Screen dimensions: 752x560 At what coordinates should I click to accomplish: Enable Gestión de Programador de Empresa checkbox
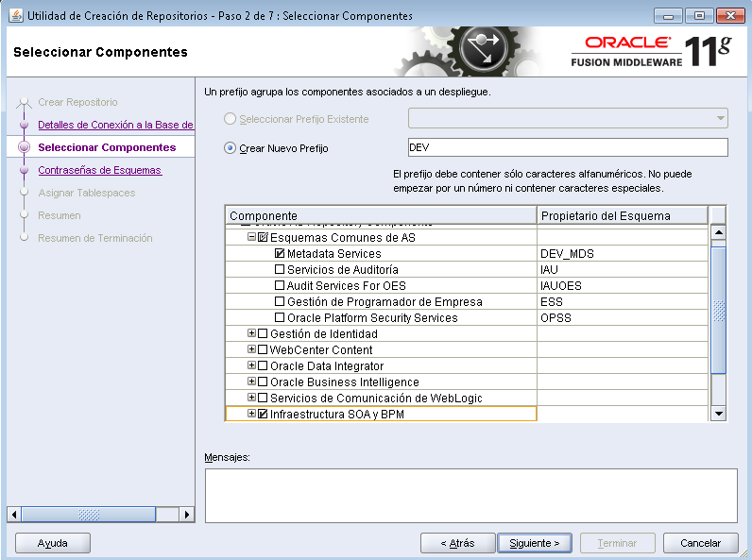pos(280,301)
